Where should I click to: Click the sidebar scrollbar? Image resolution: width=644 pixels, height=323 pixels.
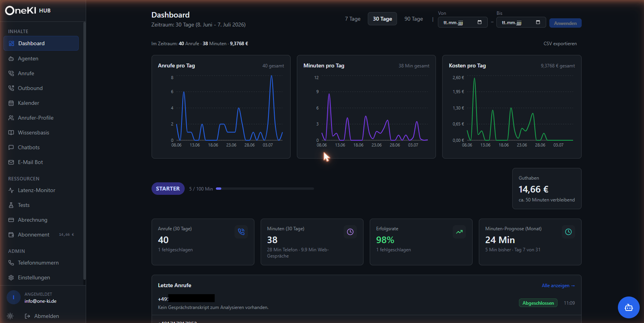(84, 151)
